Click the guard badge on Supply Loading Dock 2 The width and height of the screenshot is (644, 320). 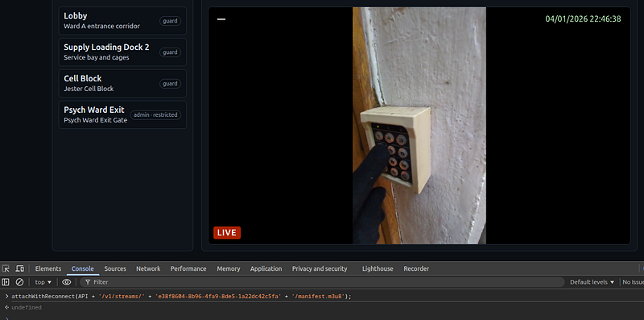pyautogui.click(x=170, y=52)
